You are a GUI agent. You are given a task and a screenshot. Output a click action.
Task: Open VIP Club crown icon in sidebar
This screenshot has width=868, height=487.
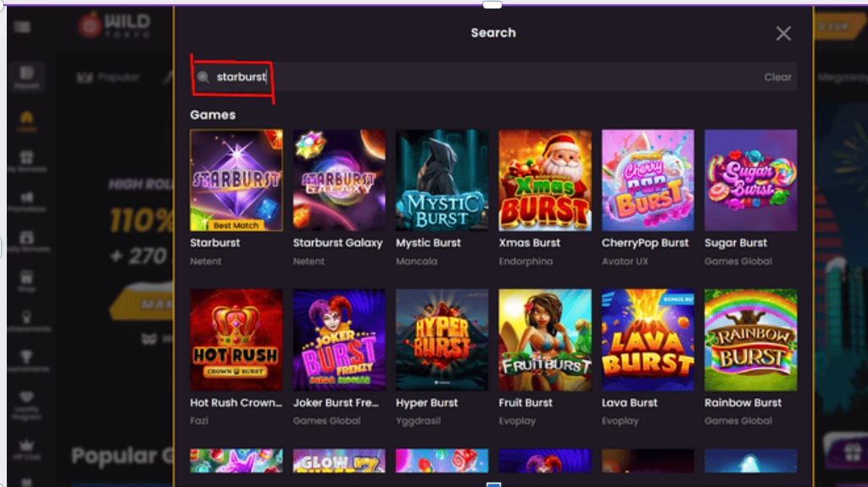pyautogui.click(x=26, y=450)
